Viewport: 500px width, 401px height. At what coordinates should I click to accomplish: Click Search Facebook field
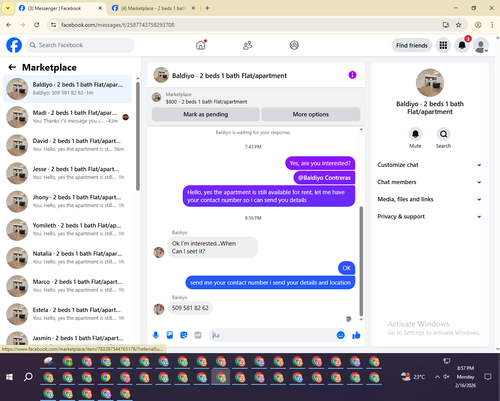tap(80, 45)
